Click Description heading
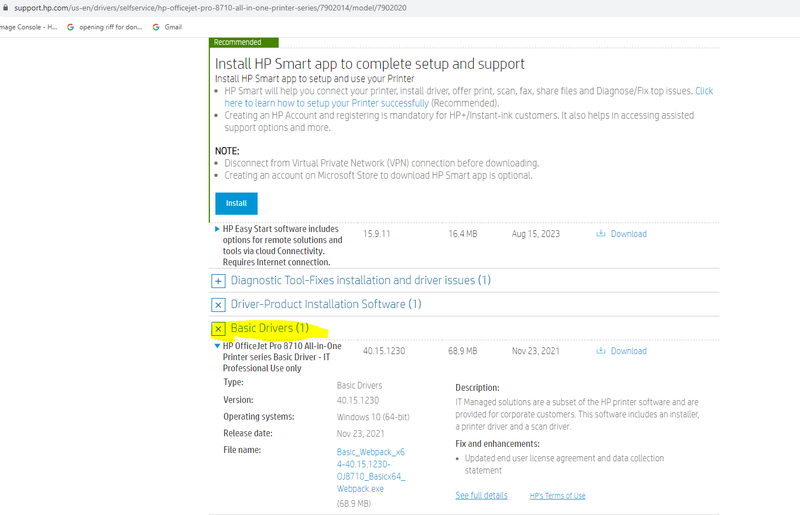The width and height of the screenshot is (800, 515). 477,388
